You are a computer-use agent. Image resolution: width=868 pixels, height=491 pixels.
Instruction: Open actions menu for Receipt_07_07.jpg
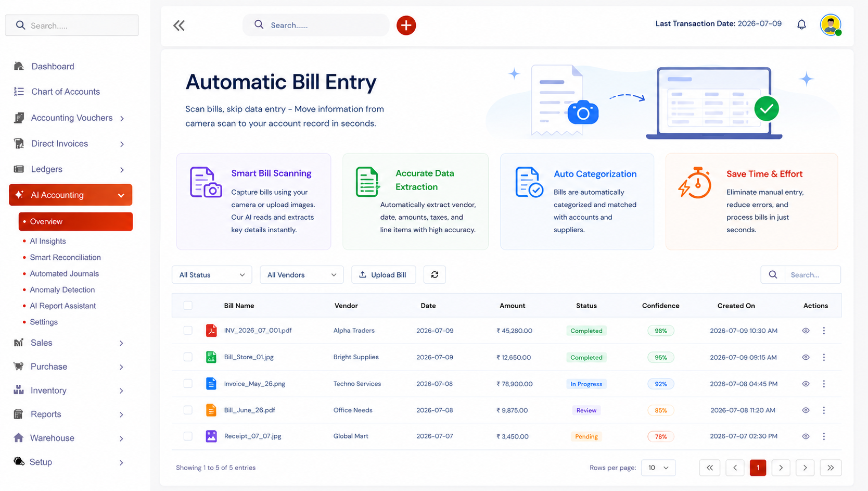pyautogui.click(x=824, y=436)
